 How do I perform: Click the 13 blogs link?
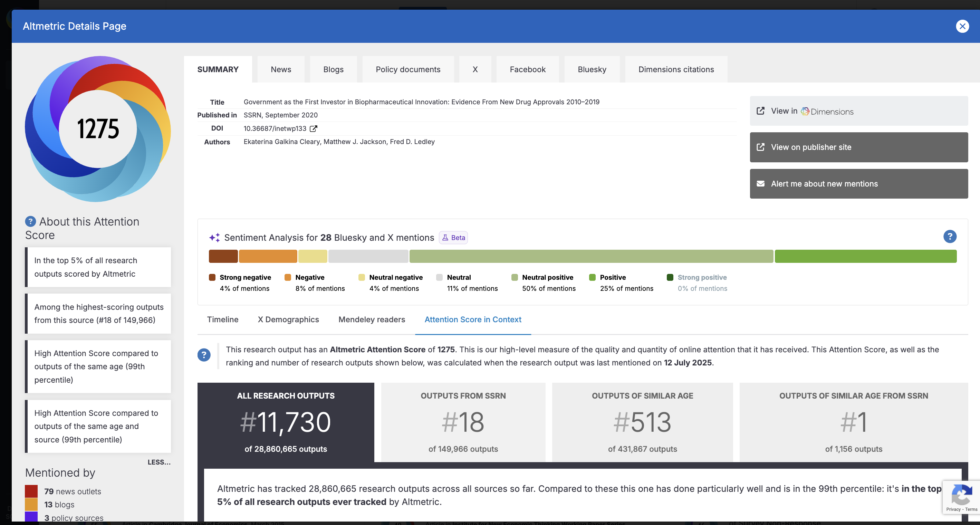coord(59,505)
